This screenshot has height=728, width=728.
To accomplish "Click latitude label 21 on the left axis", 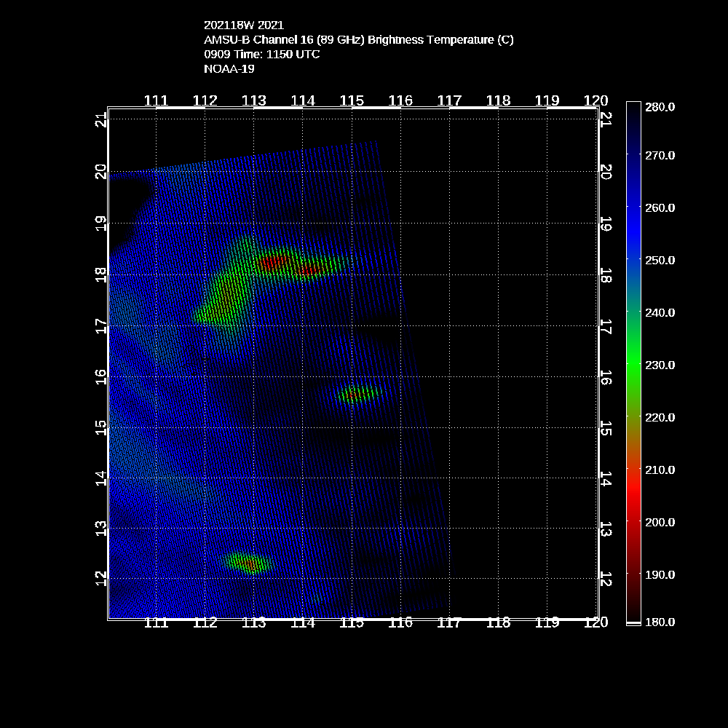I will click(101, 120).
